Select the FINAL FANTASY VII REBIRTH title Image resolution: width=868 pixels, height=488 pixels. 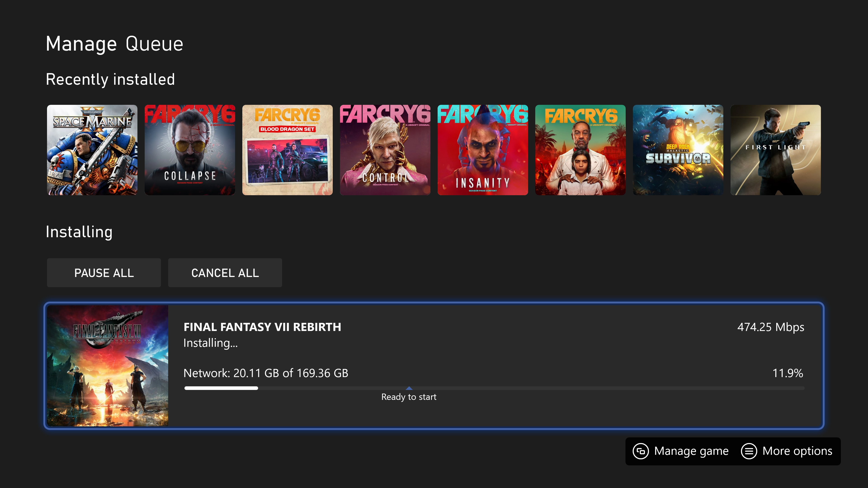[262, 327]
